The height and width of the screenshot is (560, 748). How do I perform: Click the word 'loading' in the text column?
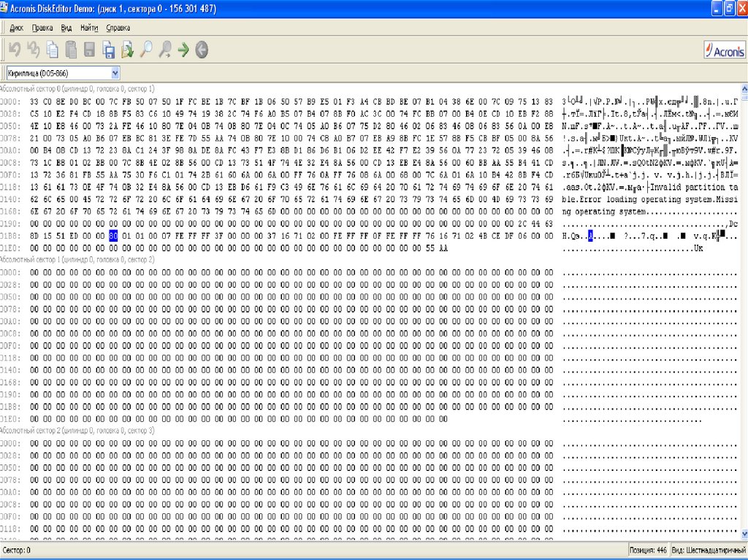click(x=622, y=199)
